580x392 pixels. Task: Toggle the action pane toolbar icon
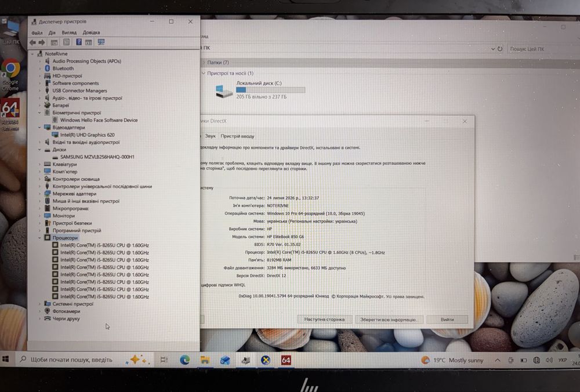tap(88, 42)
